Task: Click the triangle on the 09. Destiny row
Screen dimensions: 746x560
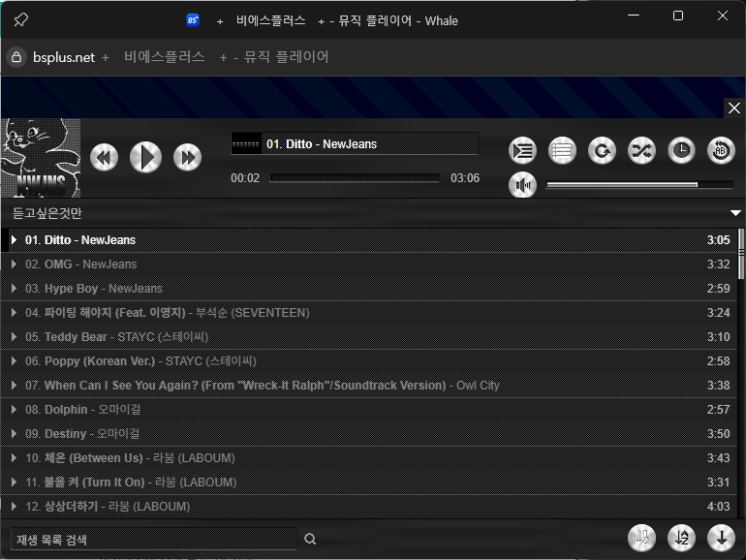Action: coord(14,434)
